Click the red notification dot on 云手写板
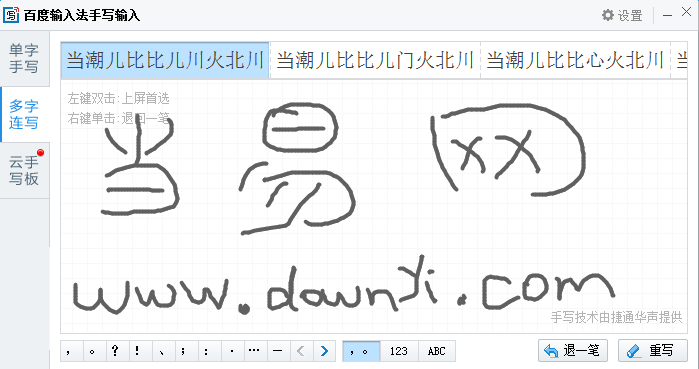Viewport: 699px width, 369px height. tap(41, 153)
